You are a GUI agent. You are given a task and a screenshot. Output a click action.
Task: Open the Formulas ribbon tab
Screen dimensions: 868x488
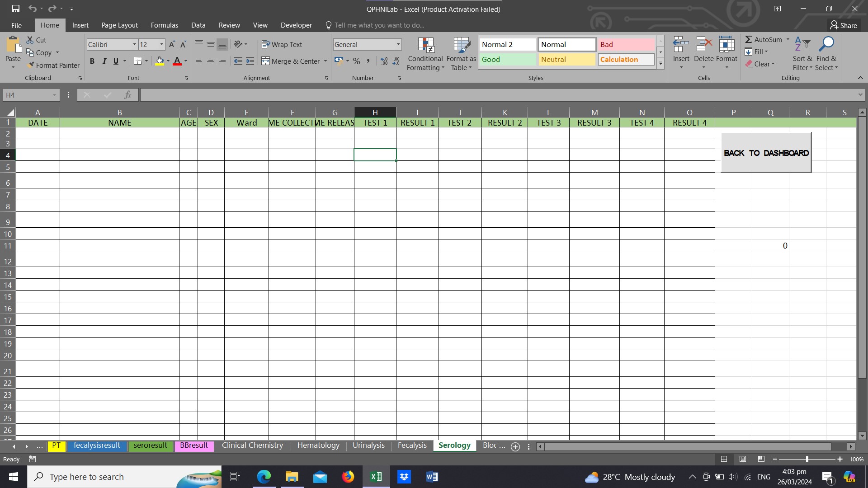click(x=164, y=25)
